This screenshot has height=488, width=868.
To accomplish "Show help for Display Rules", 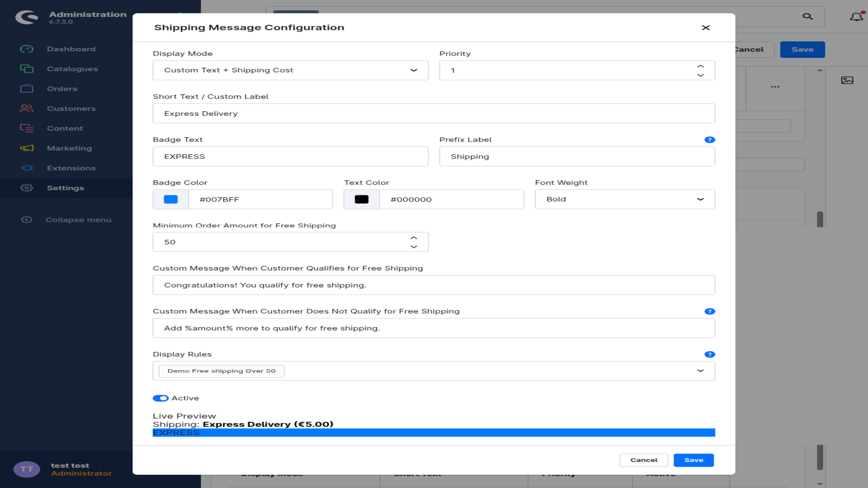I will (710, 355).
